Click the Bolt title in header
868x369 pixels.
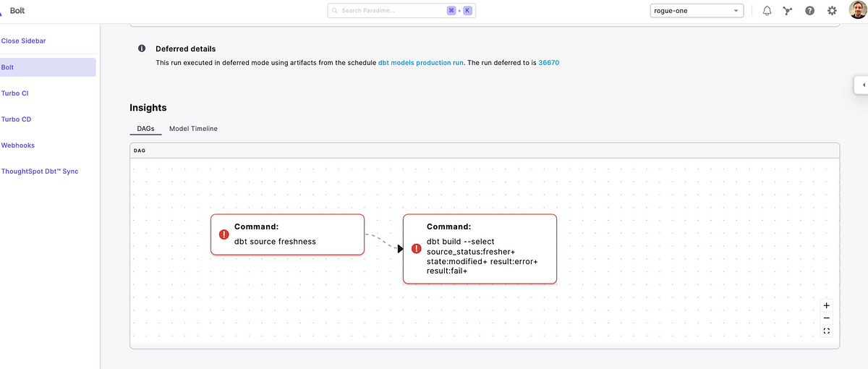19,11
